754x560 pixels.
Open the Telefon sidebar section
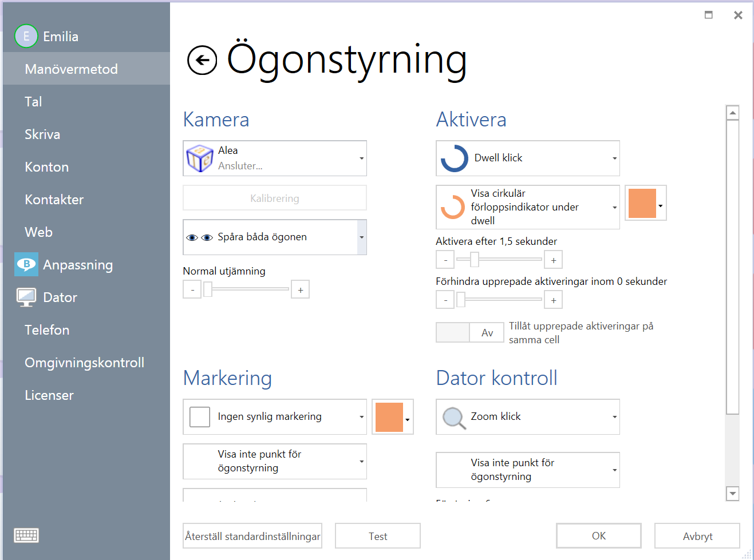coord(86,329)
